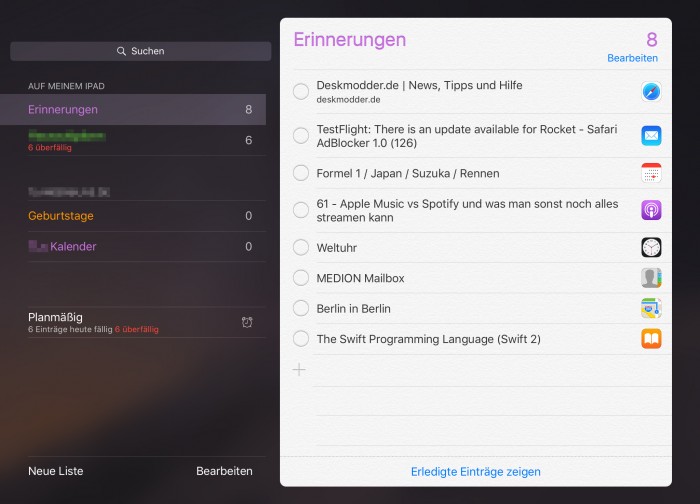This screenshot has width=700, height=504.
Task: Check off the TestFlight reminder circle
Action: tap(301, 135)
